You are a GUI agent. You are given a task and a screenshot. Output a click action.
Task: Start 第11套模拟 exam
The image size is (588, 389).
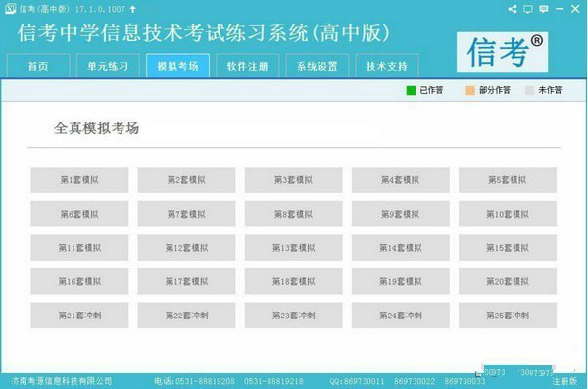coord(79,248)
